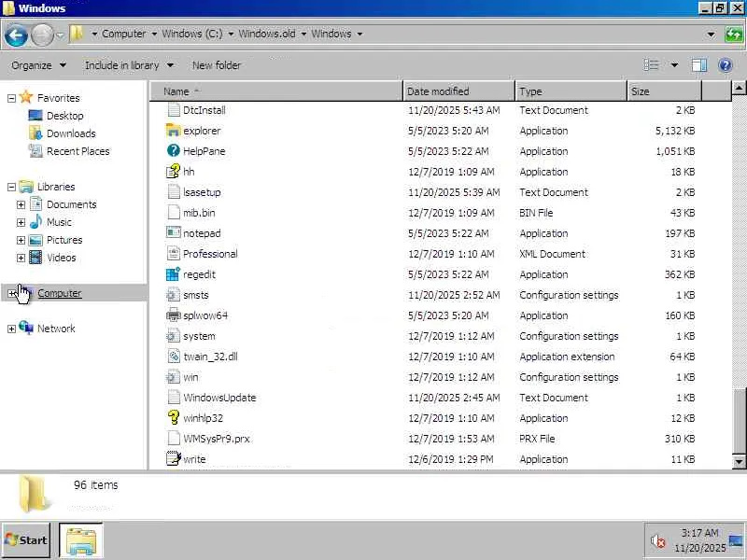Expand the Music library node
The image size is (747, 560).
[21, 222]
